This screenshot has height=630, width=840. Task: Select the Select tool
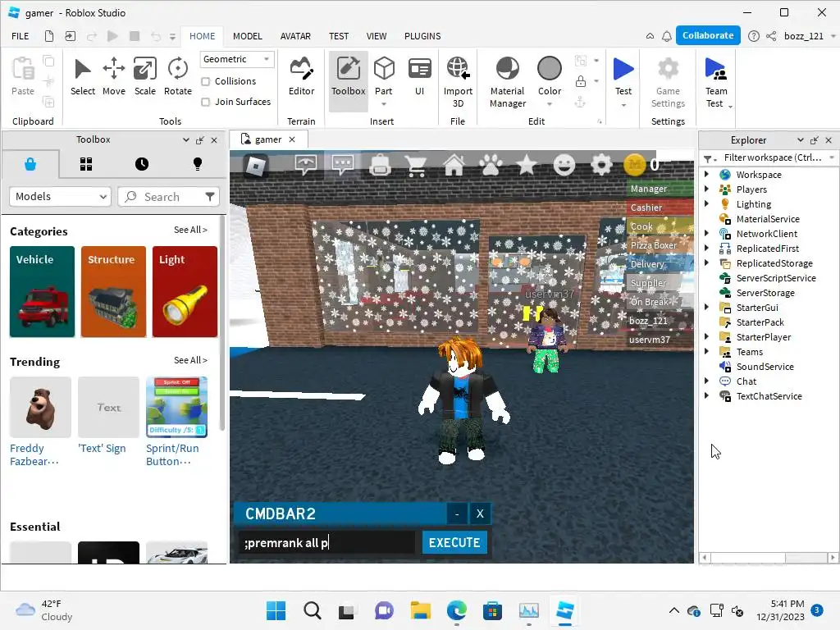tap(83, 76)
